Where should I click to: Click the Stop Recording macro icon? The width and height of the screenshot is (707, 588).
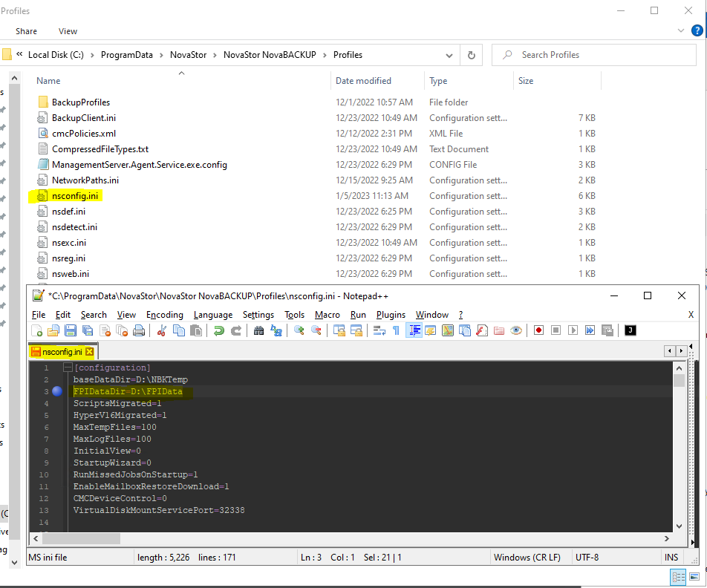click(556, 330)
